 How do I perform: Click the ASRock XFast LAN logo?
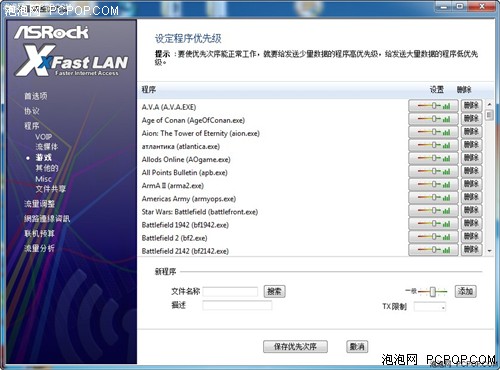71,51
